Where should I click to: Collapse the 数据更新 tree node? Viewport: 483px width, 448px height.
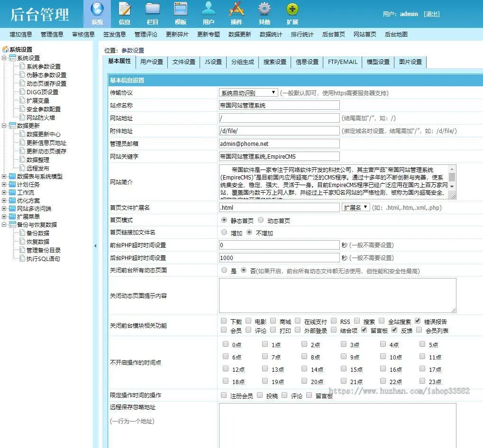4,125
